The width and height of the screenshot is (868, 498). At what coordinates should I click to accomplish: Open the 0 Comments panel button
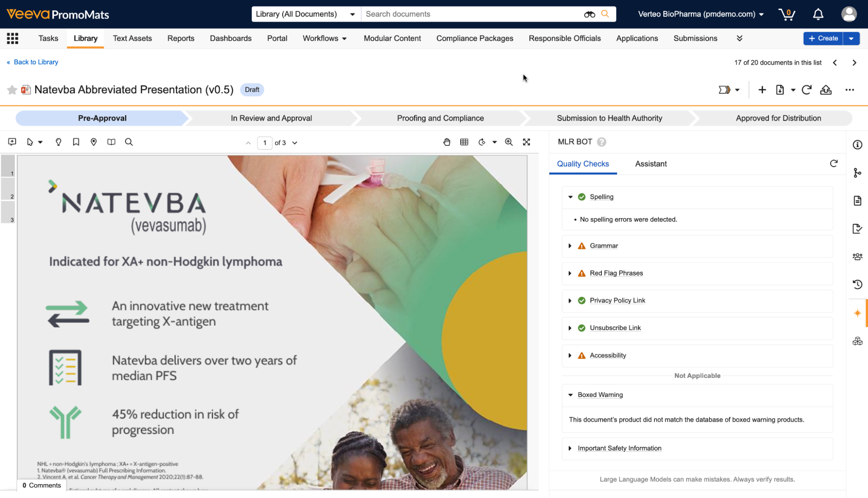pos(42,485)
